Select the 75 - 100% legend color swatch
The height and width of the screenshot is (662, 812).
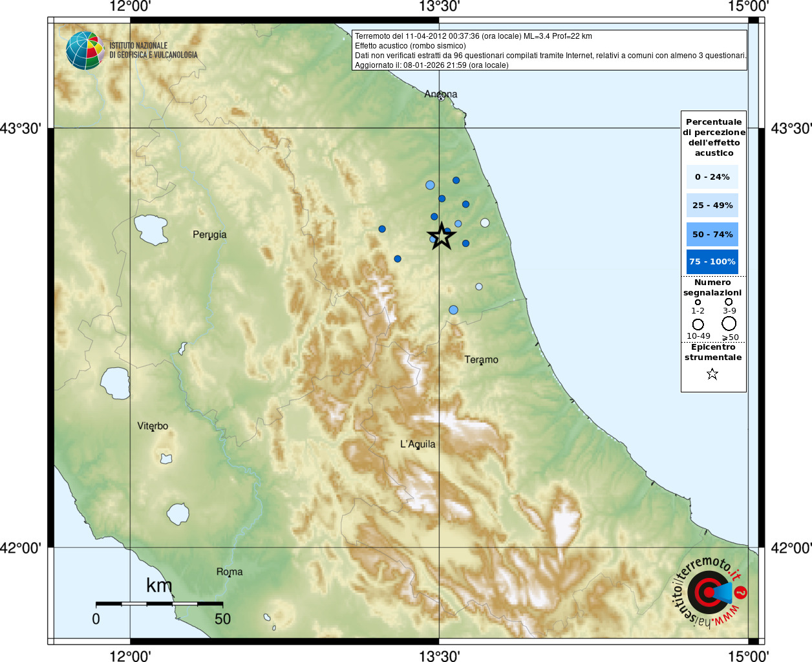[712, 262]
